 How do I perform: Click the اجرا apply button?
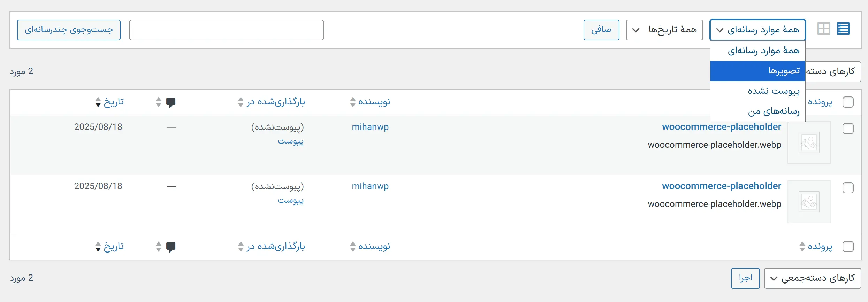point(745,278)
